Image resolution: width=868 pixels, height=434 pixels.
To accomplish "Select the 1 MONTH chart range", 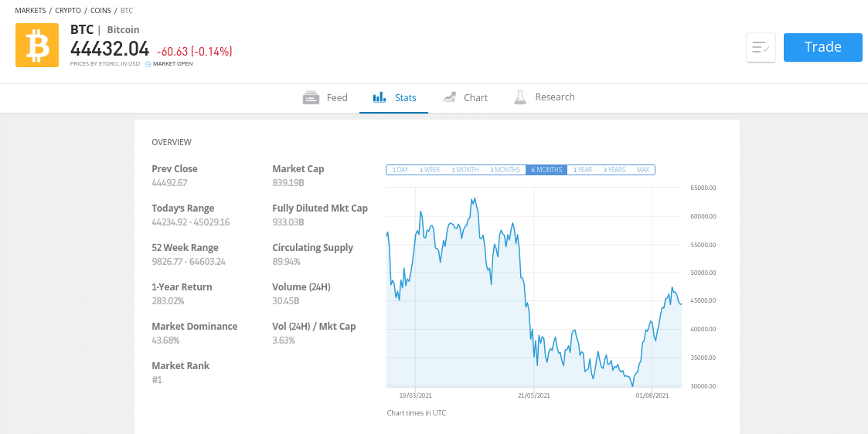I will 465,170.
